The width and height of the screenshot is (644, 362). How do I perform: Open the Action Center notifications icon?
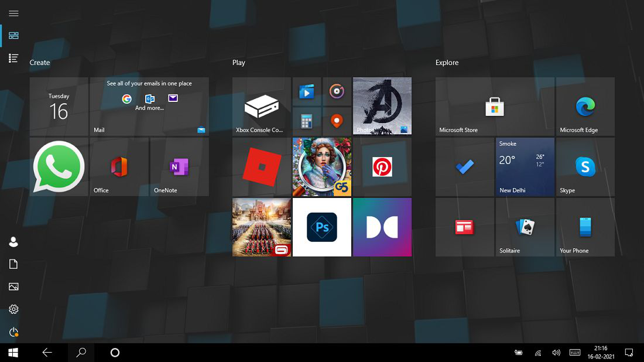[x=629, y=353]
